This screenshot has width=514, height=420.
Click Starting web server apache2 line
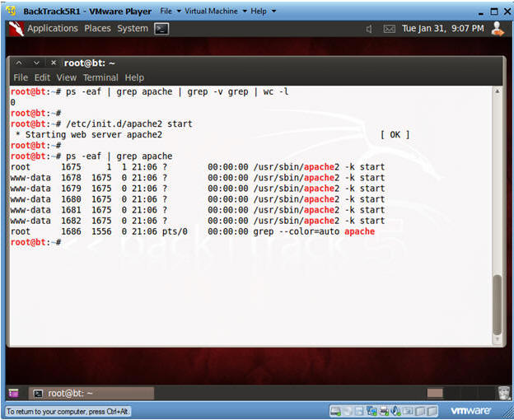pos(89,135)
